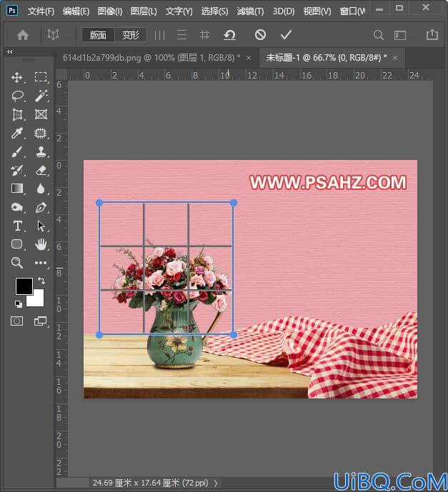The image size is (448, 492).
Task: Open the 文字(Y) menu
Action: [x=179, y=11]
